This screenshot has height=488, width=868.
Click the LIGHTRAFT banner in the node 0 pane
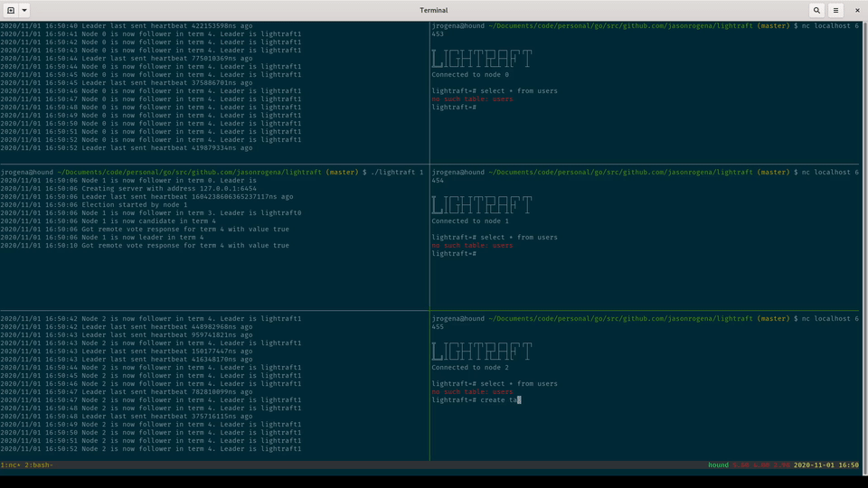click(x=482, y=59)
